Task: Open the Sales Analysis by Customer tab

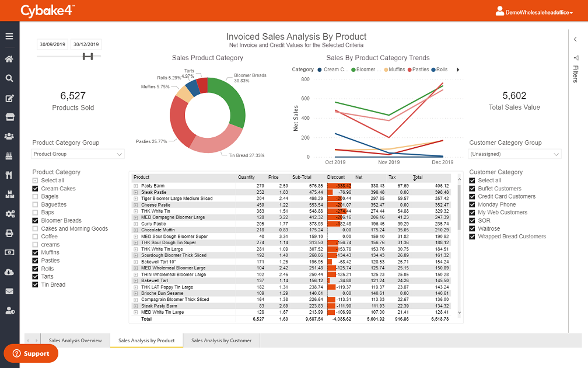Action: click(220, 340)
